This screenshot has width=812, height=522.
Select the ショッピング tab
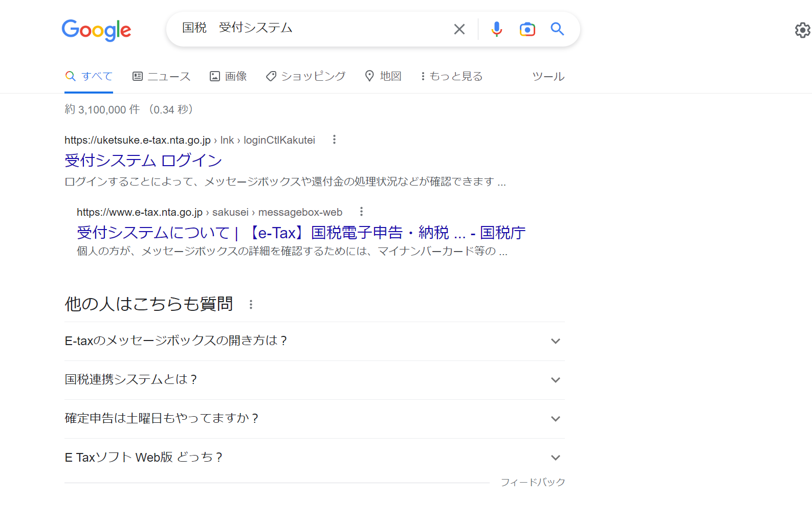click(306, 77)
